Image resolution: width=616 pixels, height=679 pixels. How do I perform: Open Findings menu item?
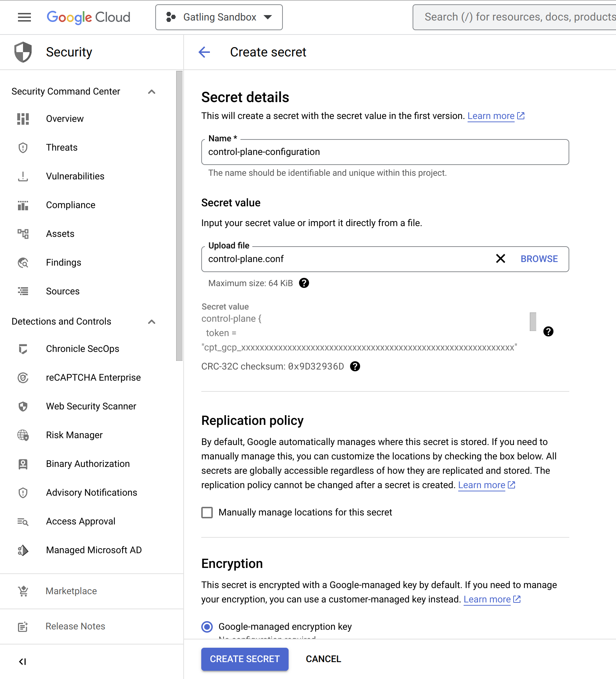pos(64,262)
